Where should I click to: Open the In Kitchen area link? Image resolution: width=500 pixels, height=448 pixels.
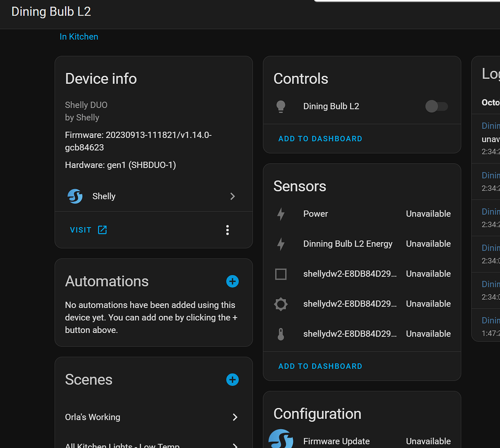pos(79,36)
